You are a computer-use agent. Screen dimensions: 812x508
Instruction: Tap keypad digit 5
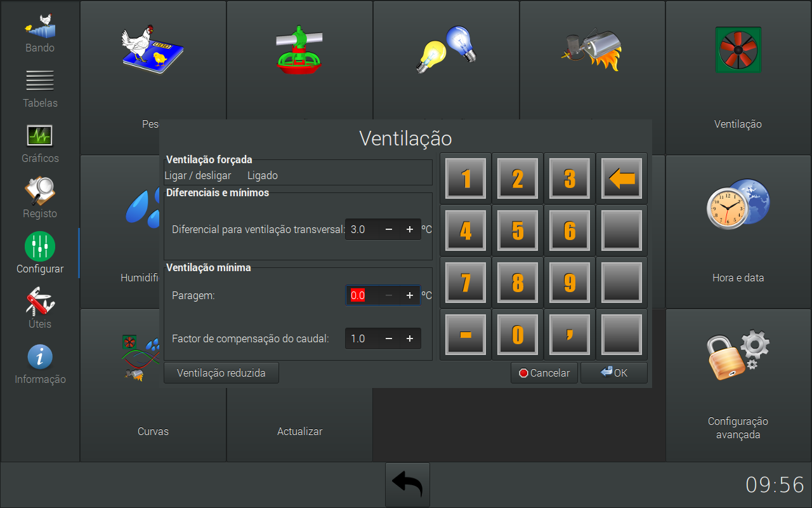(x=518, y=231)
